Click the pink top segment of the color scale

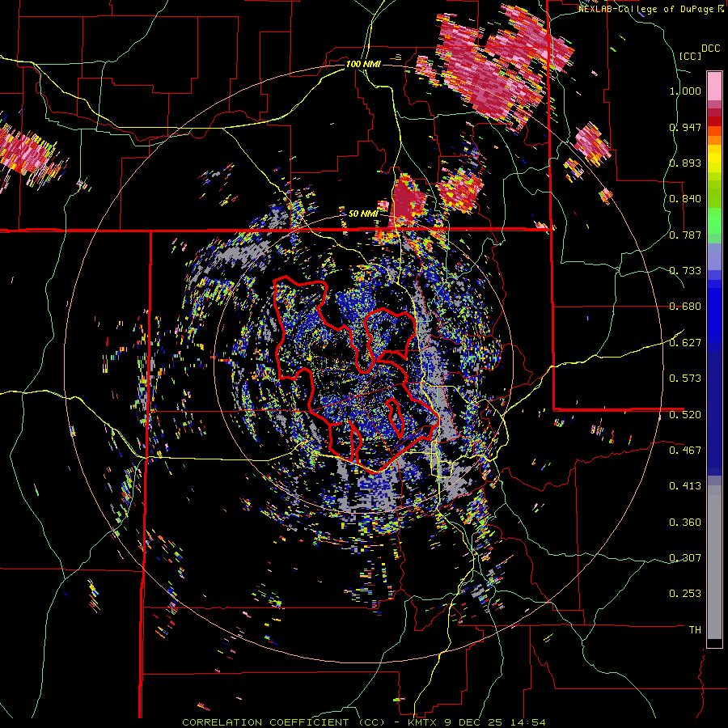coord(714,86)
